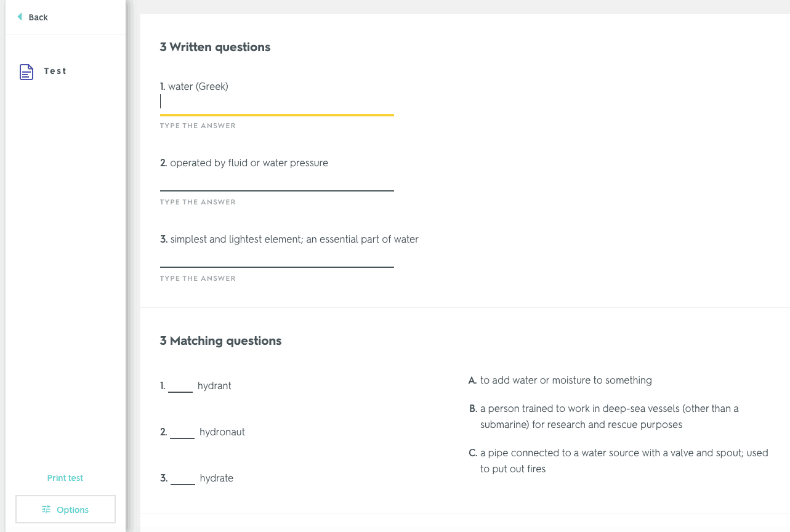Click the 3 Written questions heading

pyautogui.click(x=215, y=47)
